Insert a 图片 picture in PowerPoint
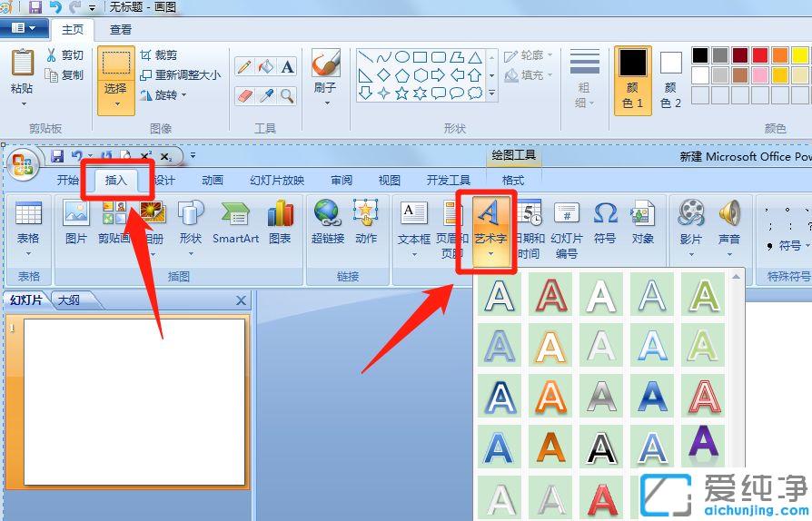 pos(76,222)
